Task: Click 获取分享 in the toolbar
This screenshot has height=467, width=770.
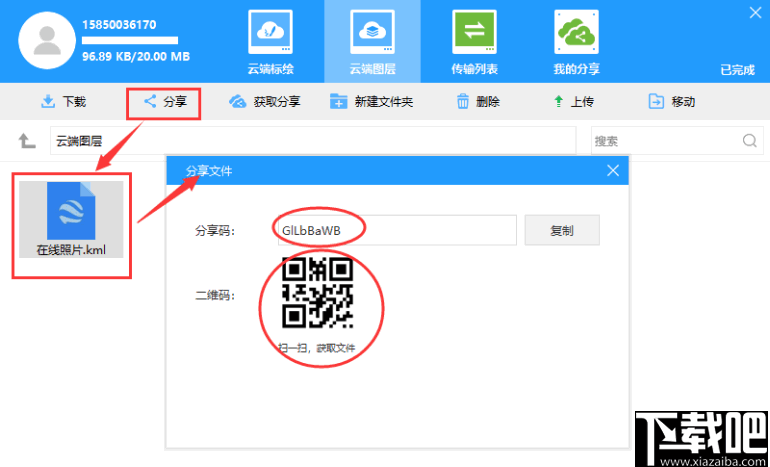Action: pos(265,102)
